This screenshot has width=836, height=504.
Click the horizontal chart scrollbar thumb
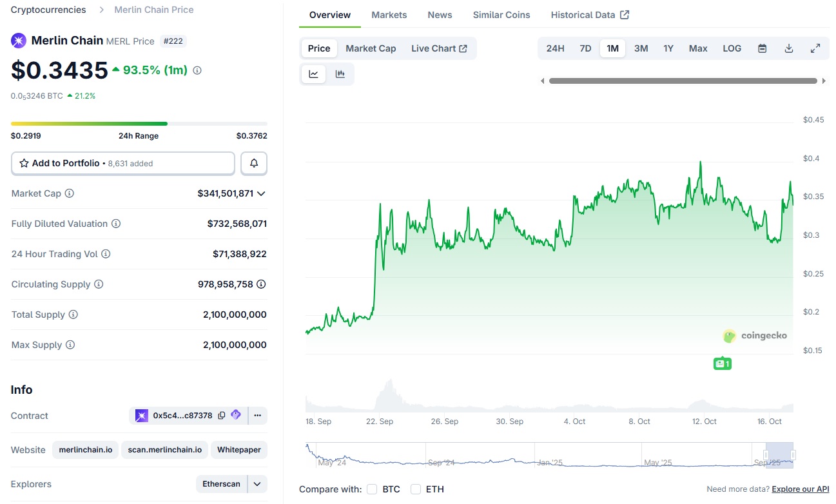pos(683,81)
